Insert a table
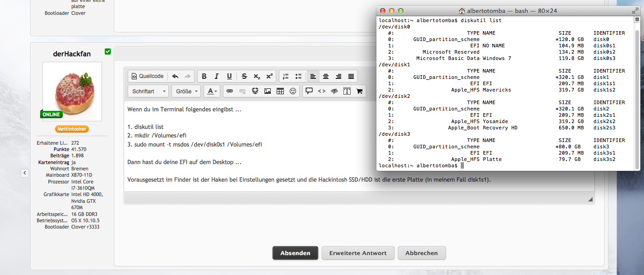644x275 pixels. 280,91
